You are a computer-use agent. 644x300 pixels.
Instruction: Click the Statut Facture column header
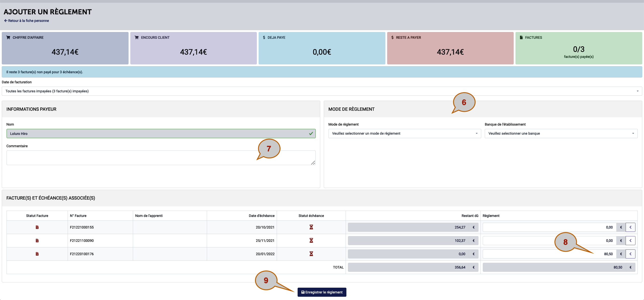point(37,216)
